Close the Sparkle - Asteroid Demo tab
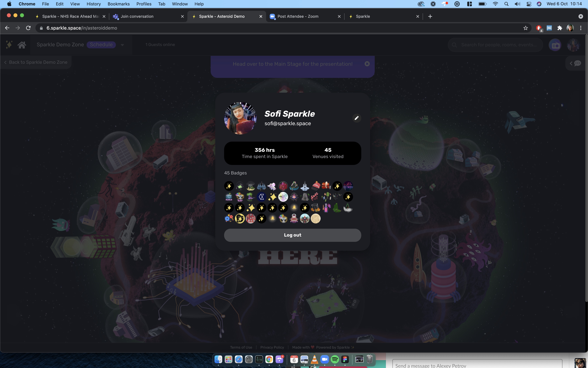The width and height of the screenshot is (588, 368). [261, 16]
